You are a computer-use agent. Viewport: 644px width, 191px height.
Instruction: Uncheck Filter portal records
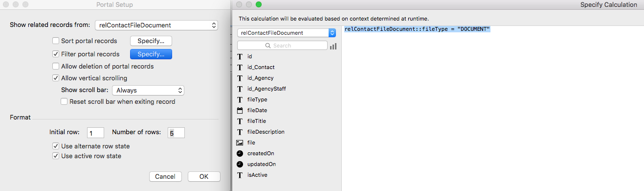tap(56, 54)
